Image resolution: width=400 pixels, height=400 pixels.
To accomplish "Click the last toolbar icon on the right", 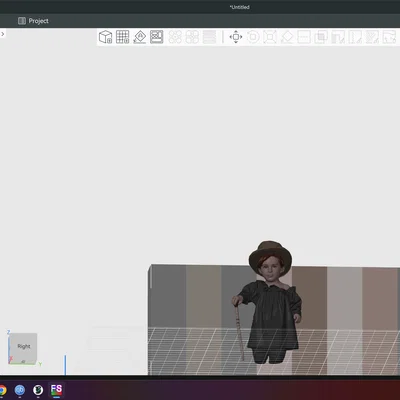I will pyautogui.click(x=389, y=37).
